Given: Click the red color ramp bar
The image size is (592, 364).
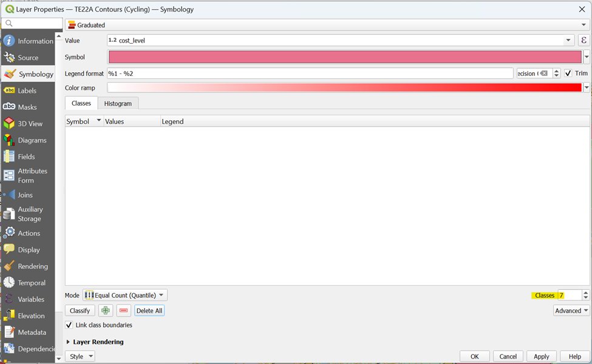Looking at the screenshot, I should pos(344,88).
